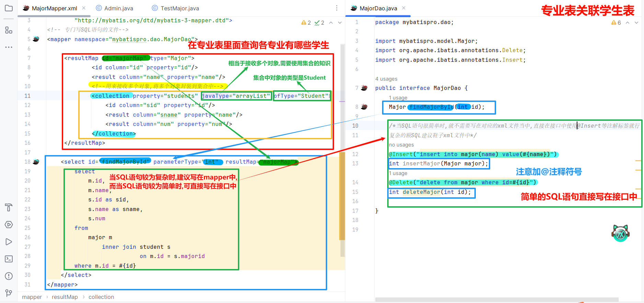Screen dimensions: 644x303
Task: Open the Problems tool window
Action: click(x=9, y=276)
